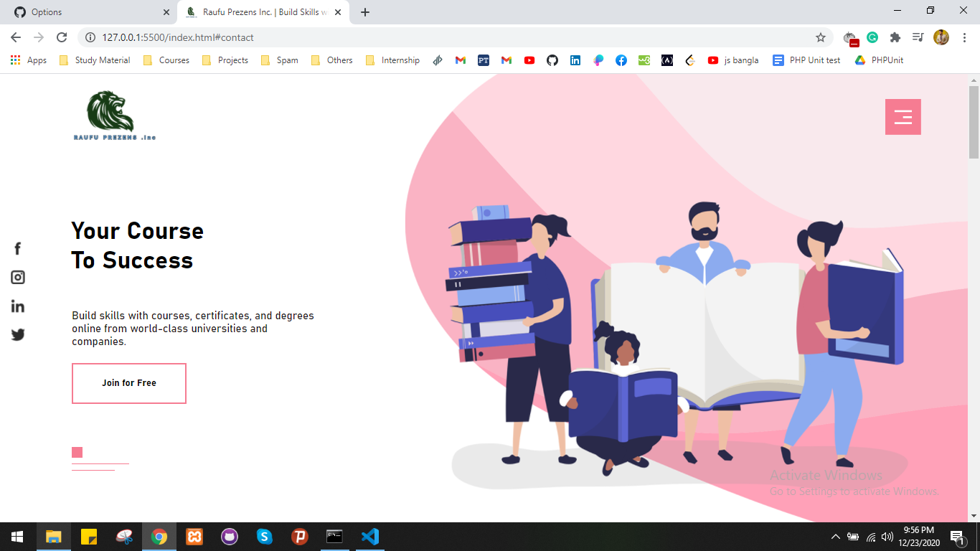Open the PHP Unit test bookmark link
Image resolution: width=980 pixels, height=551 pixels.
(806, 60)
